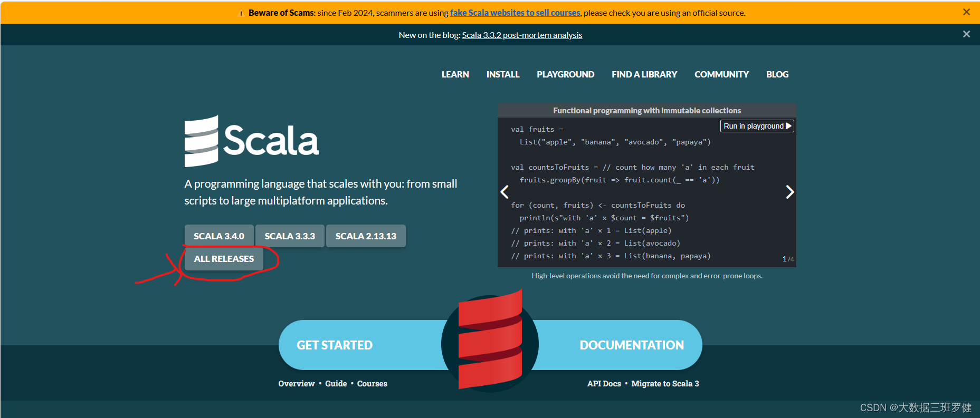Click the comment line 'List(banana, papaya)'
Viewport: 980px width, 418px height.
click(x=611, y=256)
